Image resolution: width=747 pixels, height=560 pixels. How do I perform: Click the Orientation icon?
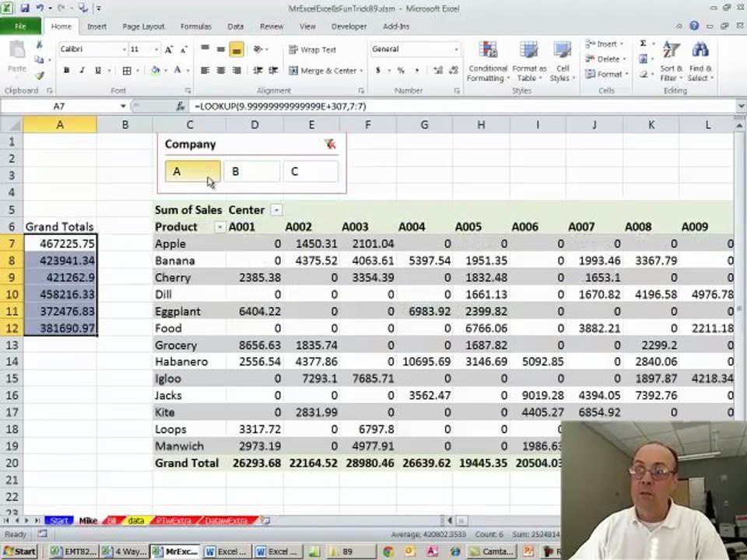coord(258,49)
